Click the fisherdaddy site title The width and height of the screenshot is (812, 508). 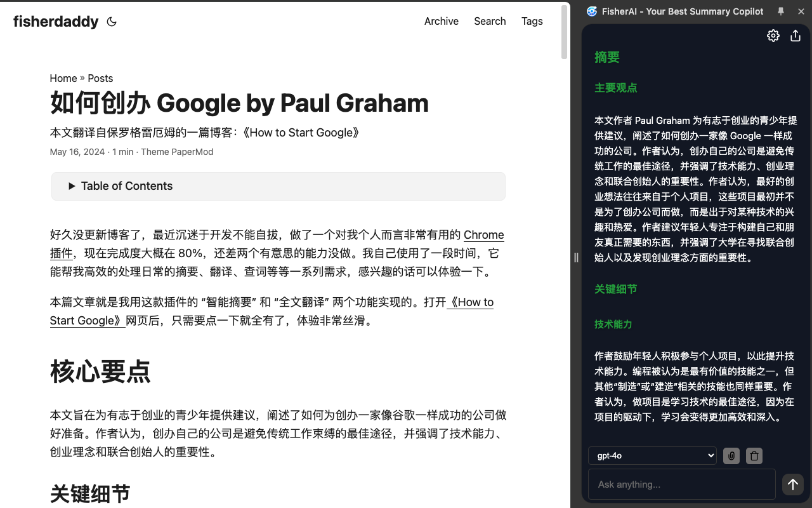56,22
